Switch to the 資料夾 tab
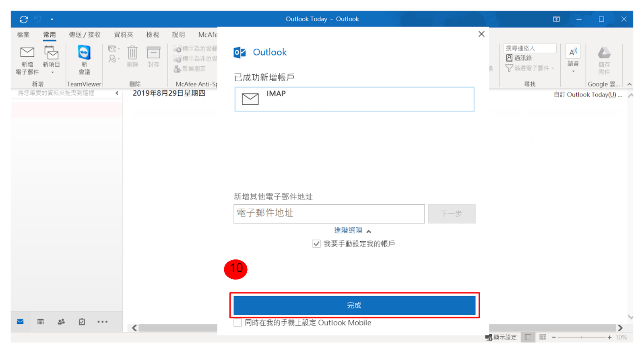Viewport: 644px width, 362px height. click(x=124, y=35)
